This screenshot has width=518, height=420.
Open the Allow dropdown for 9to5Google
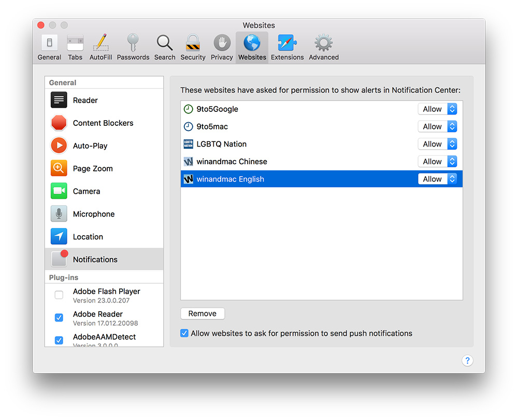[438, 109]
